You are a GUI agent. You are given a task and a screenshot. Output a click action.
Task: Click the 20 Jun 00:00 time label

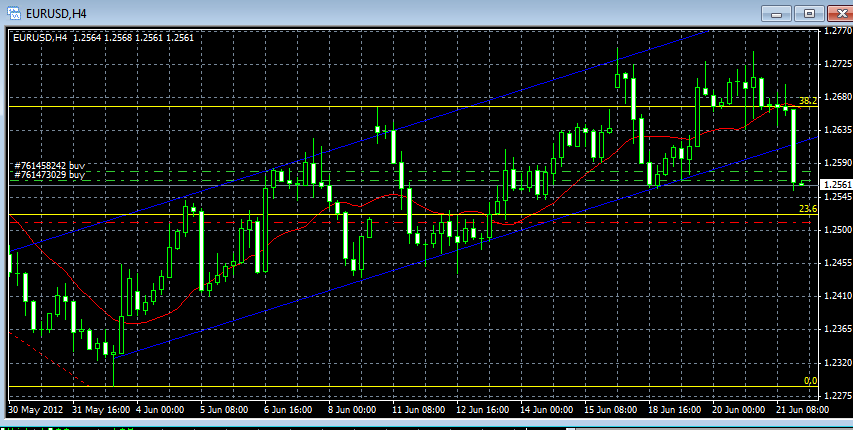[739, 409]
